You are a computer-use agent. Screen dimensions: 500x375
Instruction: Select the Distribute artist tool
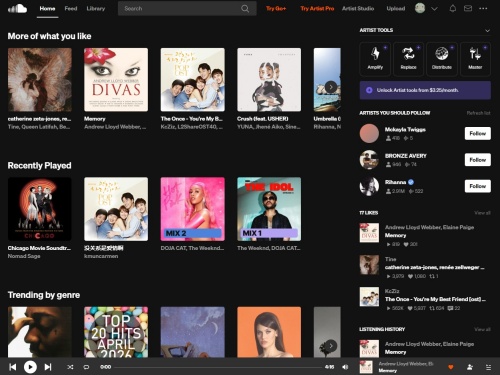442,59
